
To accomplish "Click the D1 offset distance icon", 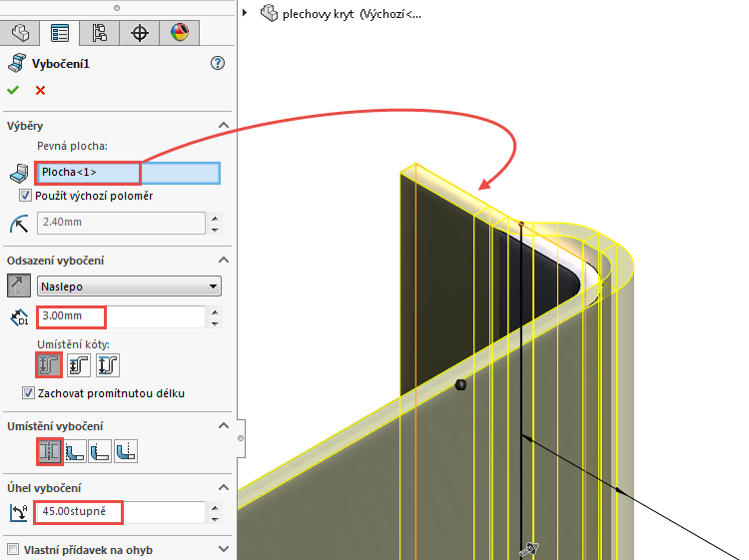I will [x=19, y=317].
